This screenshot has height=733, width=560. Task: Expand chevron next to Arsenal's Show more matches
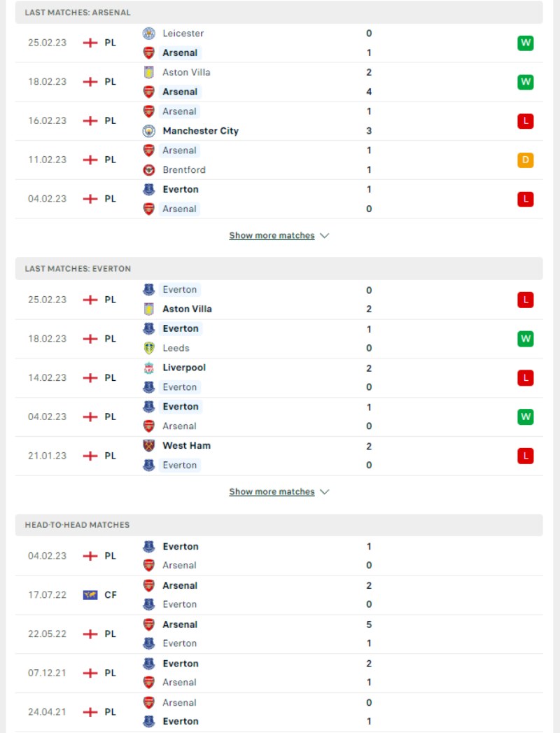(324, 236)
